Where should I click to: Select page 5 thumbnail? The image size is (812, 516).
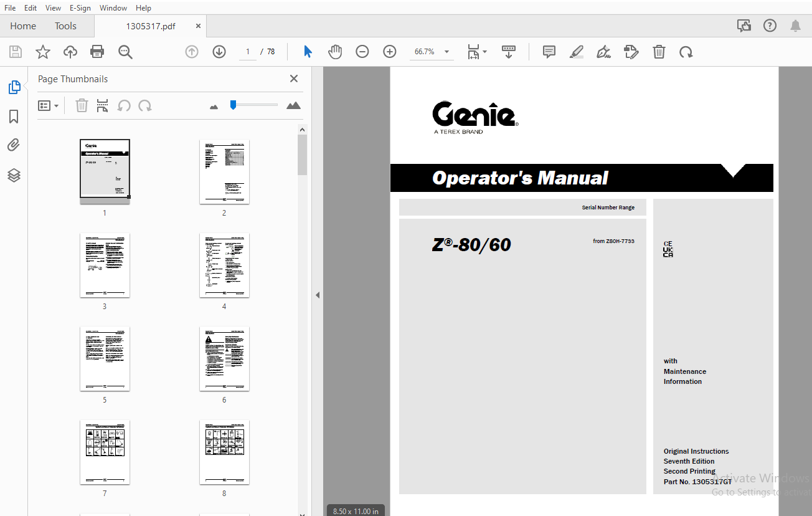point(105,358)
